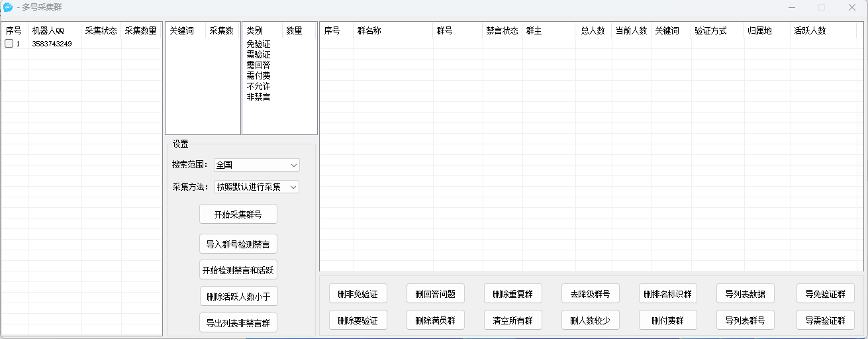Click the app icon in title bar

[8, 7]
